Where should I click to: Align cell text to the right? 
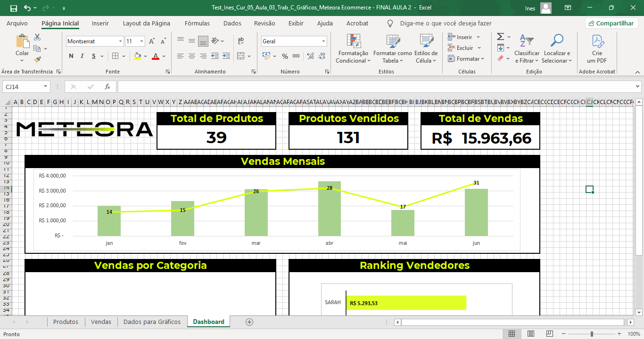click(203, 56)
